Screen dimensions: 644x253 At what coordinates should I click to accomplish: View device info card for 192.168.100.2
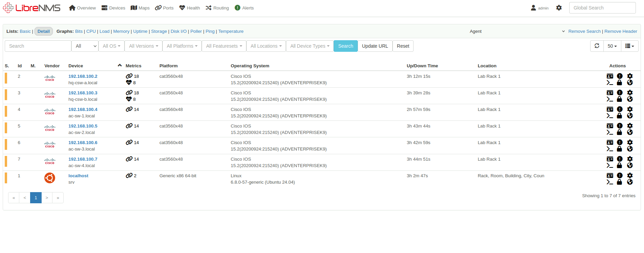pyautogui.click(x=610, y=76)
